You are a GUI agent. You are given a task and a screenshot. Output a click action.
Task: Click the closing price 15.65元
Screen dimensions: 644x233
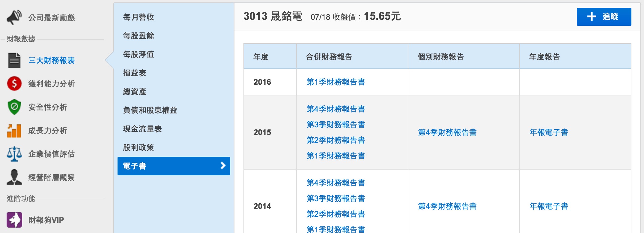tap(382, 16)
